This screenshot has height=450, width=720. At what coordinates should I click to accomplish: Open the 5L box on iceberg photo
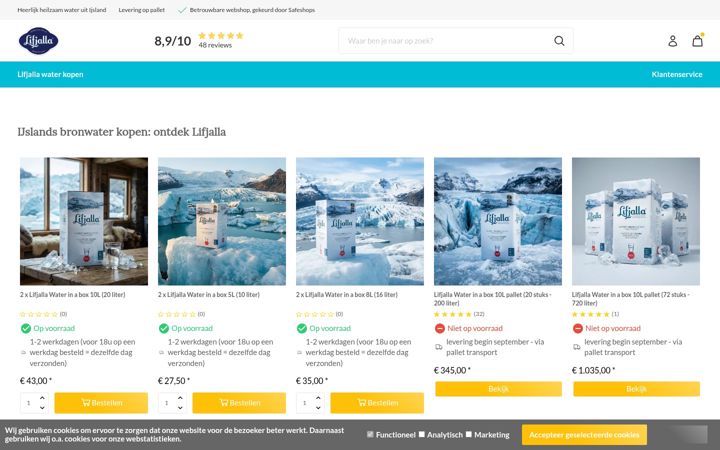coord(222,221)
